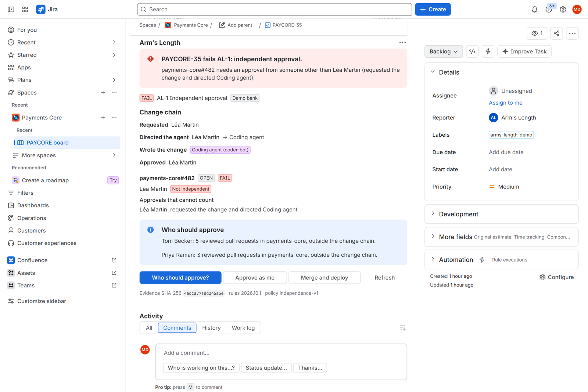Open the Backlog status dropdown
The height and width of the screenshot is (392, 588).
point(444,51)
